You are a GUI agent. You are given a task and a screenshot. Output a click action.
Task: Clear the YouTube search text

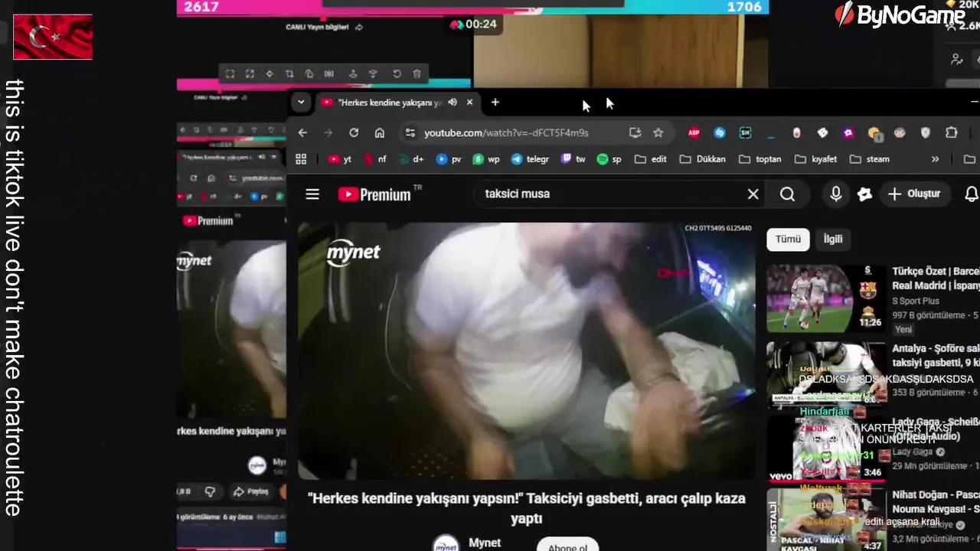pos(753,194)
